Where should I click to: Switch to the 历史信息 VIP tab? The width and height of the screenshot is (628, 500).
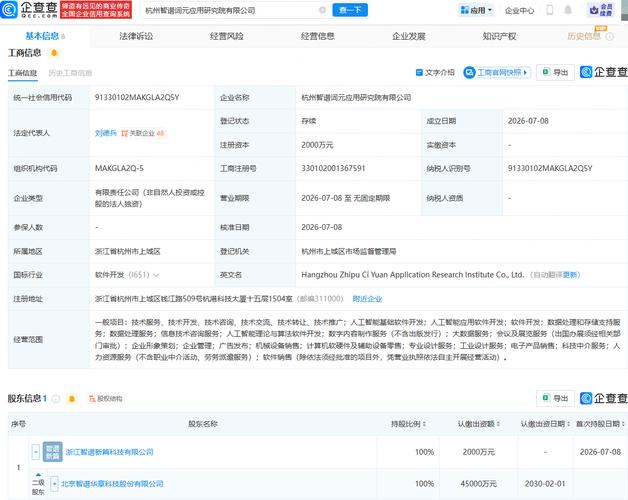pos(584,36)
